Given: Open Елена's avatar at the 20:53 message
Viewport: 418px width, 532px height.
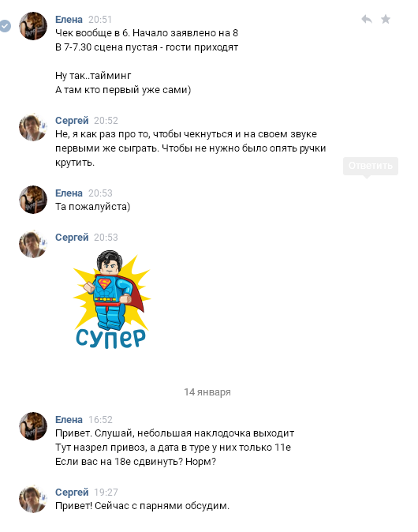Looking at the screenshot, I should point(33,200).
